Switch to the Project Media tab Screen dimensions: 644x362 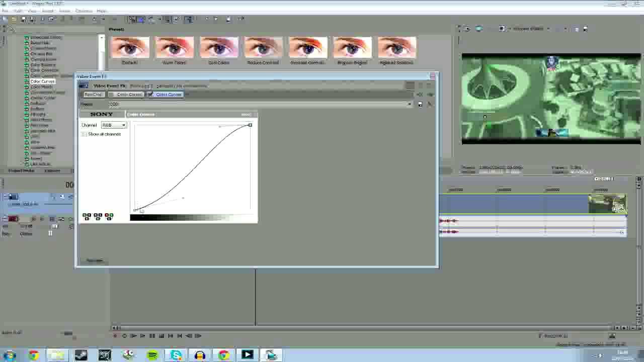21,171
